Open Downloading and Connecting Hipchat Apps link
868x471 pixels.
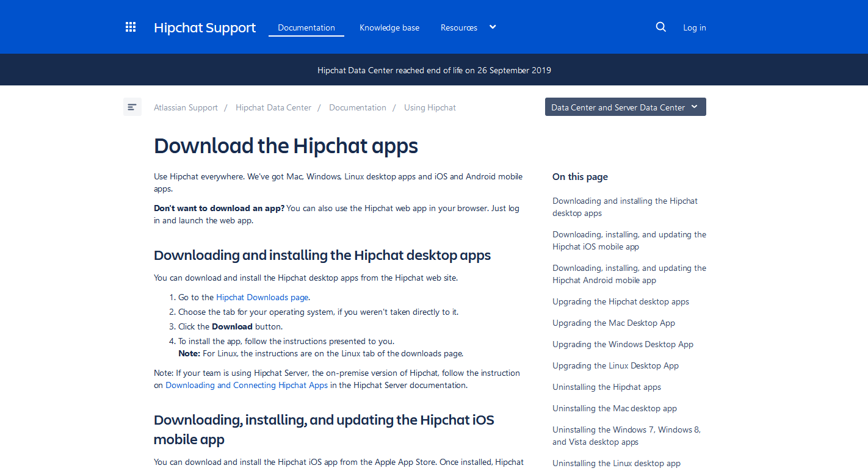pyautogui.click(x=247, y=385)
